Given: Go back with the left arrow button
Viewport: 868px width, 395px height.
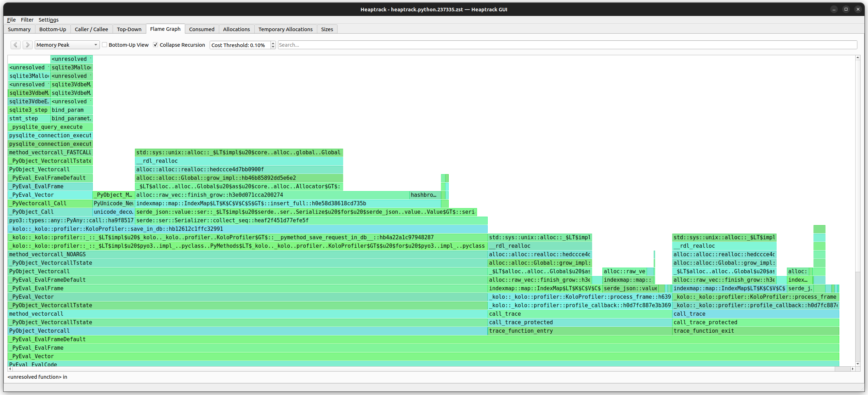Looking at the screenshot, I should click(16, 45).
